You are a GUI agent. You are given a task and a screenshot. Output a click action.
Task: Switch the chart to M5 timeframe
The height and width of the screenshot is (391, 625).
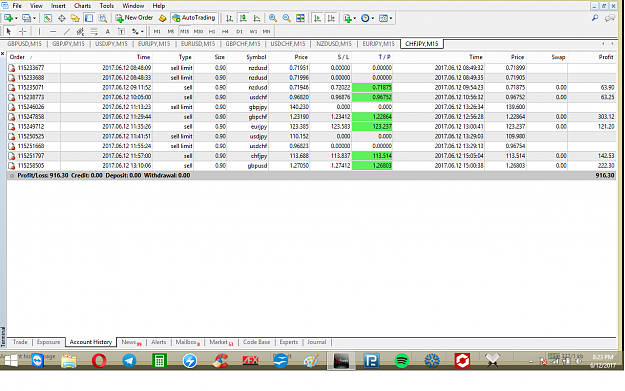click(x=171, y=31)
